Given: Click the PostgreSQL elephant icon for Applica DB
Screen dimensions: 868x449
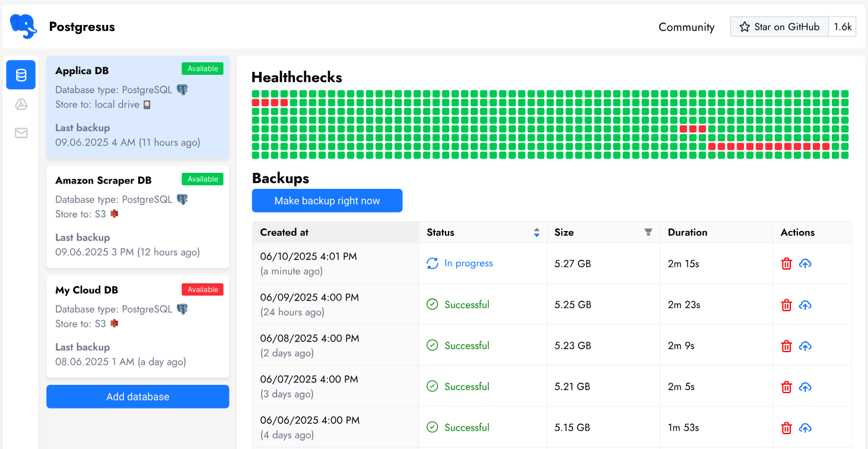Looking at the screenshot, I should point(182,88).
